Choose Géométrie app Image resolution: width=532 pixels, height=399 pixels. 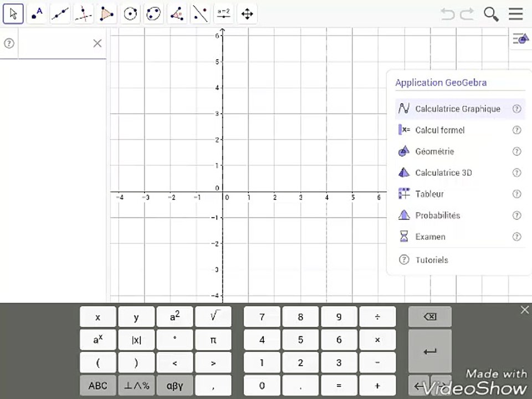click(460, 151)
